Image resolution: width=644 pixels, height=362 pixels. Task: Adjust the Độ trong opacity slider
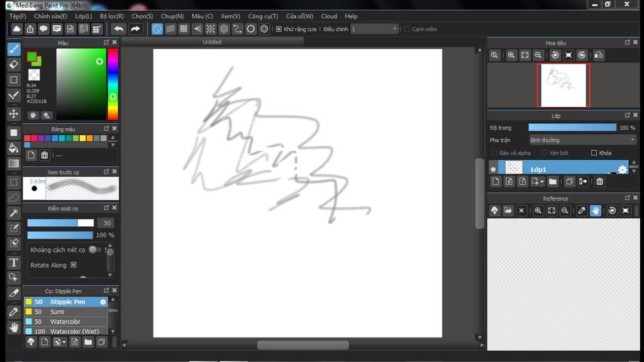click(x=572, y=128)
